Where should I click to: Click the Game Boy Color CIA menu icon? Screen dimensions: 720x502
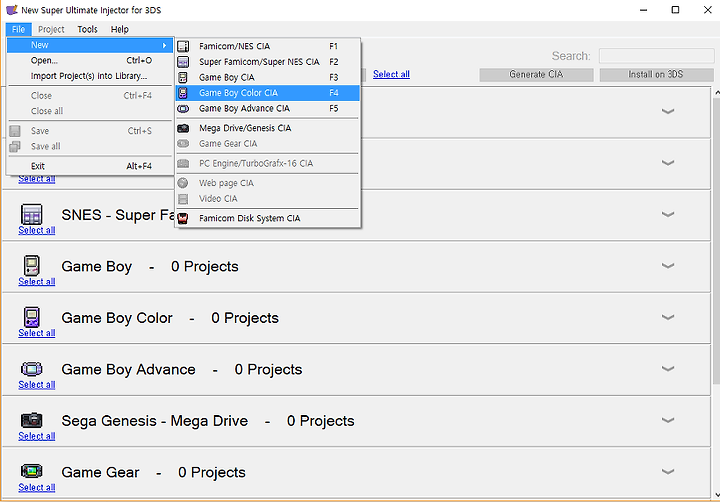click(x=183, y=93)
